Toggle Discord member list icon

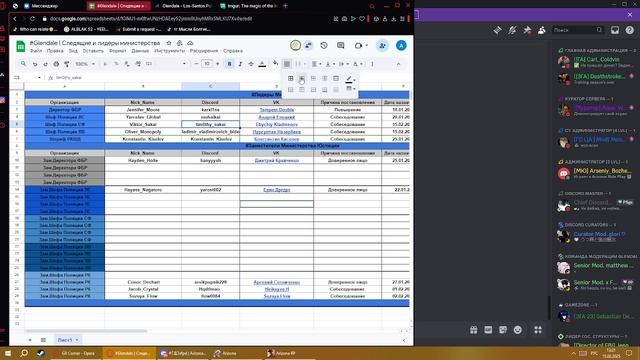coord(542,30)
